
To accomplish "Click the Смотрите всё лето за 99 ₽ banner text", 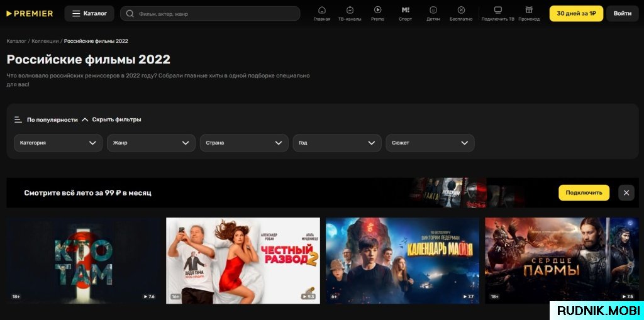I will 87,192.
